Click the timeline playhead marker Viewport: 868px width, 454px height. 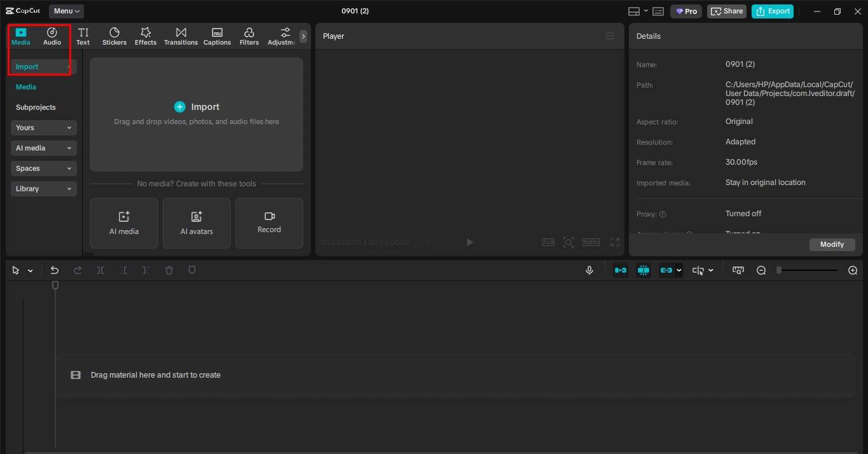55,286
